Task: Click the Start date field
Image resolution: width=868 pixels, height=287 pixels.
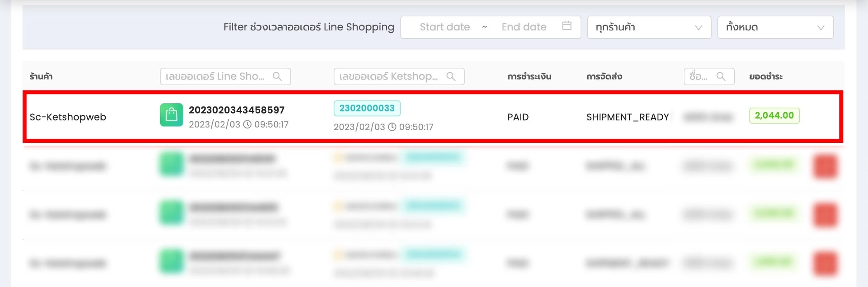Action: pos(445,27)
